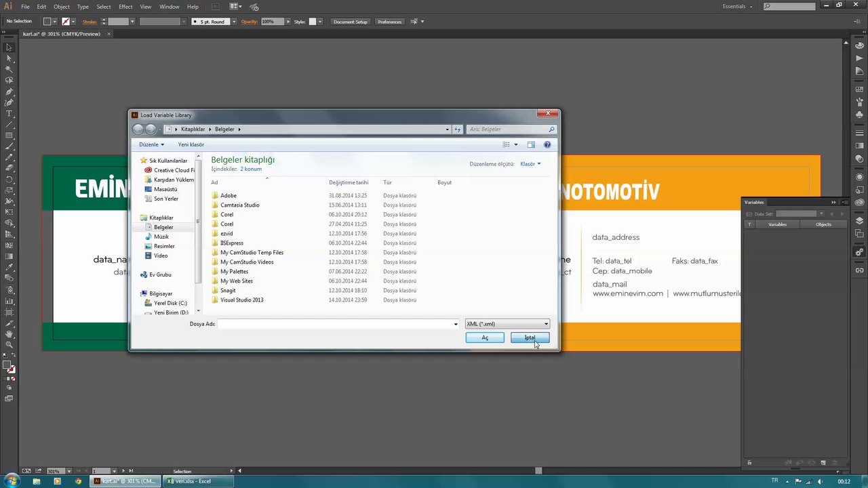
Task: Select the Rectangle tool
Action: [x=9, y=135]
